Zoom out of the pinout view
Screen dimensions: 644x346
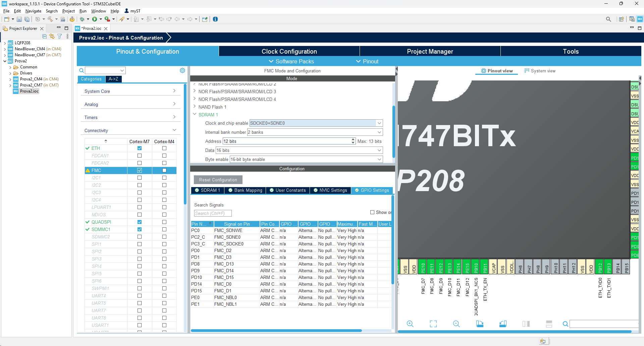[456, 324]
